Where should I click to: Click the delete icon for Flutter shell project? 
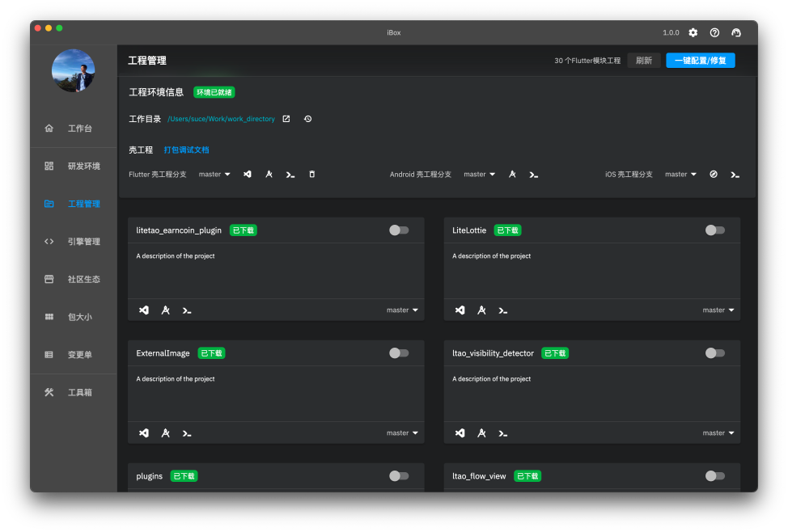point(312,175)
